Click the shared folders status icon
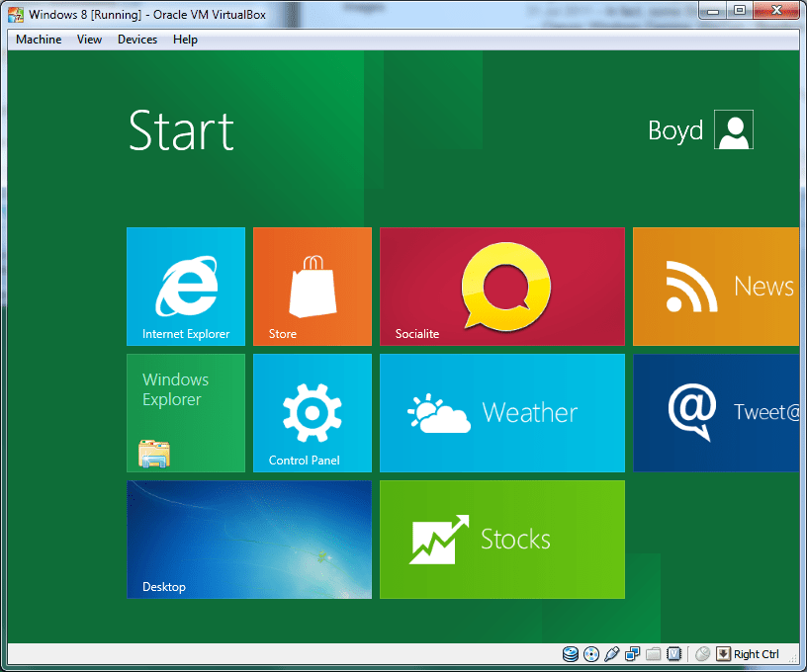This screenshot has width=807, height=672. coord(653,654)
